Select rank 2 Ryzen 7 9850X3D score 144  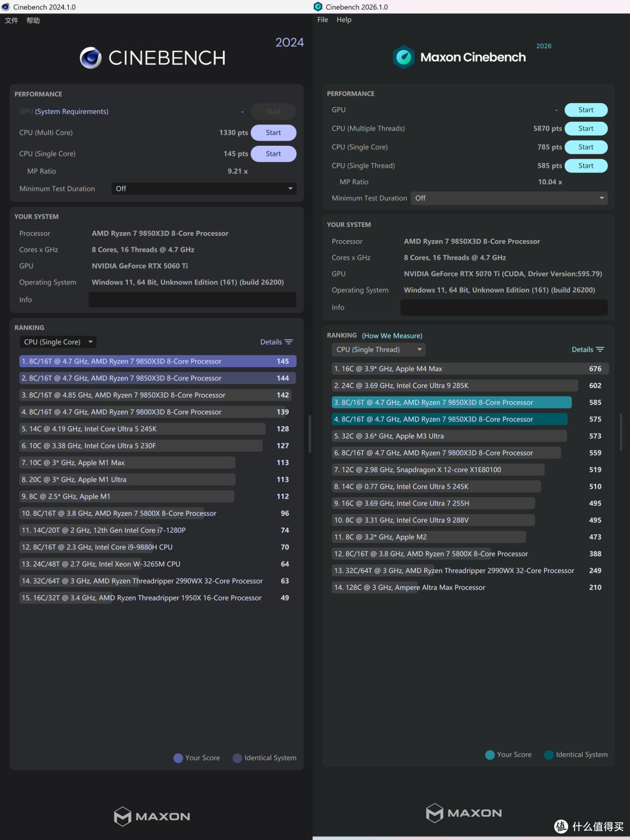click(x=157, y=378)
